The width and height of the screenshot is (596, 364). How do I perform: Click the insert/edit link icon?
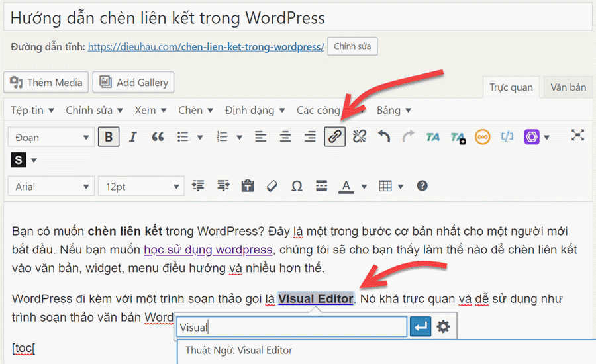click(x=334, y=137)
